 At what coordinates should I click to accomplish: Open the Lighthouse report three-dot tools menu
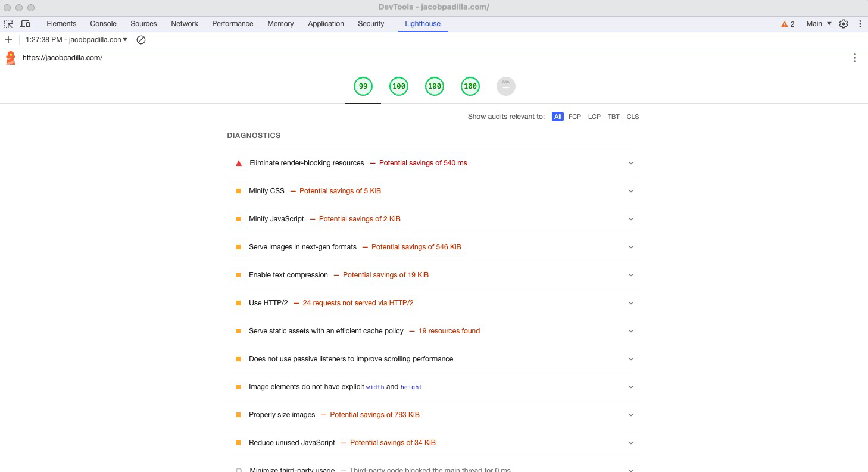[855, 57]
